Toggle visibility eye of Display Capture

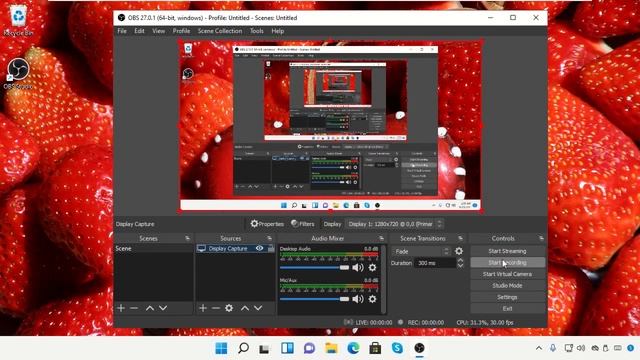click(x=259, y=248)
